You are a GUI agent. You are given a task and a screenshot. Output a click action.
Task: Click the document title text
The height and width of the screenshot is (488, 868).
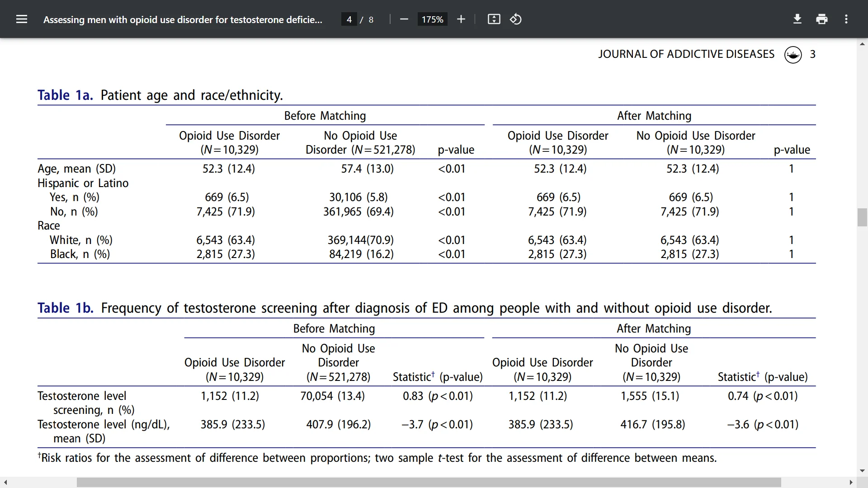point(183,19)
